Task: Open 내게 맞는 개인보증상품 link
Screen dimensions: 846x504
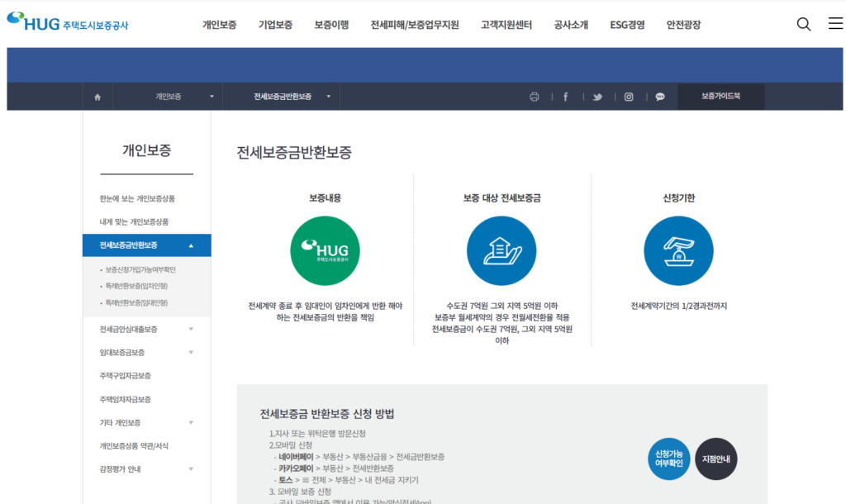Action: [134, 221]
